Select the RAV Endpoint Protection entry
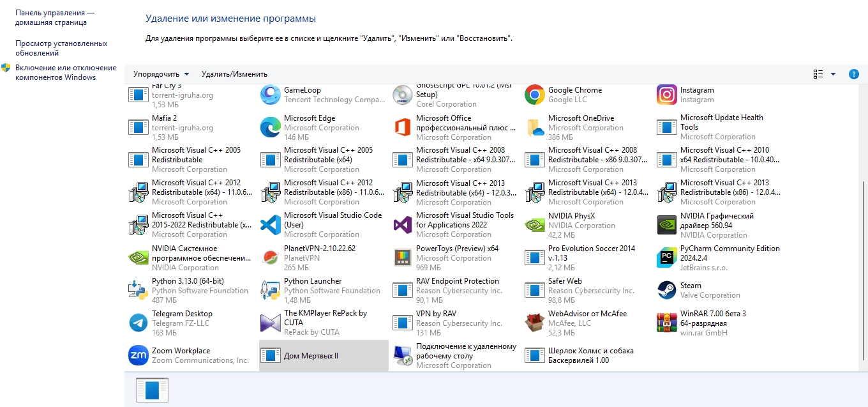This screenshot has width=868, height=407. 456,290
